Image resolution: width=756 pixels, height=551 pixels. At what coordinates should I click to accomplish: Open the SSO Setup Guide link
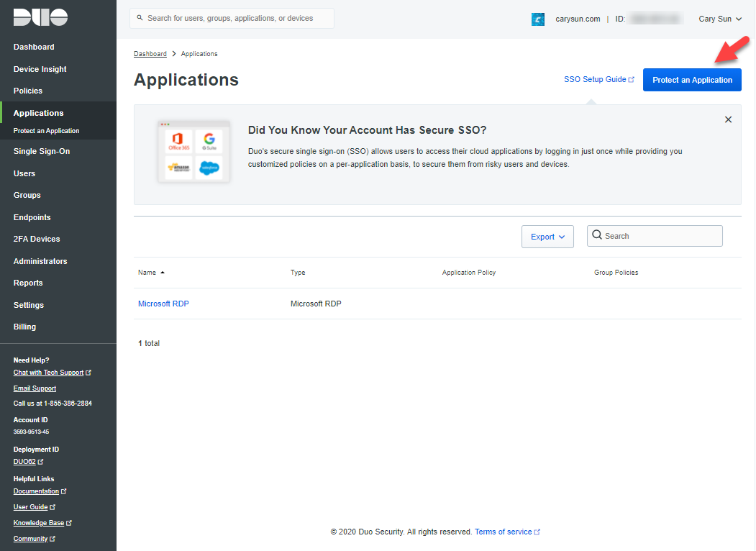[599, 80]
